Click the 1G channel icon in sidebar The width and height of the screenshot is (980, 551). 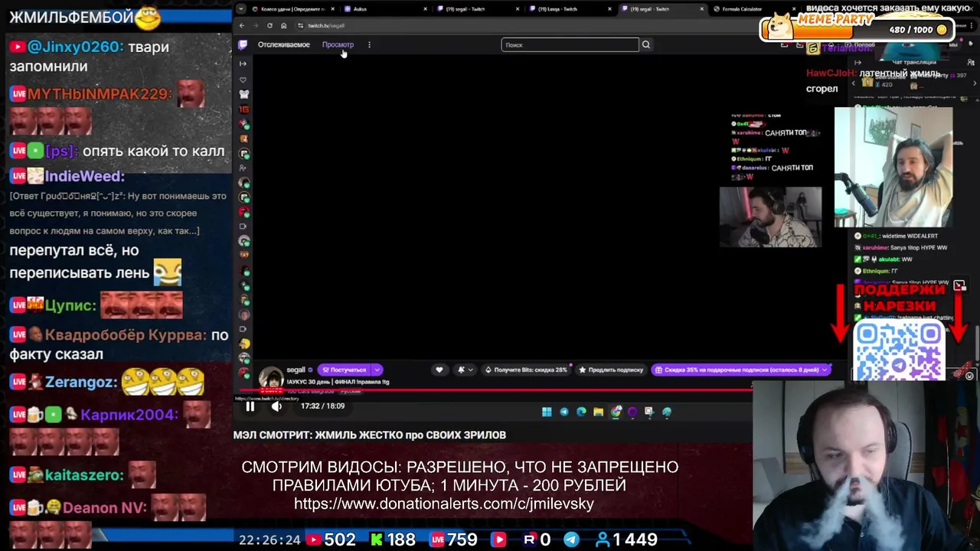[244, 109]
